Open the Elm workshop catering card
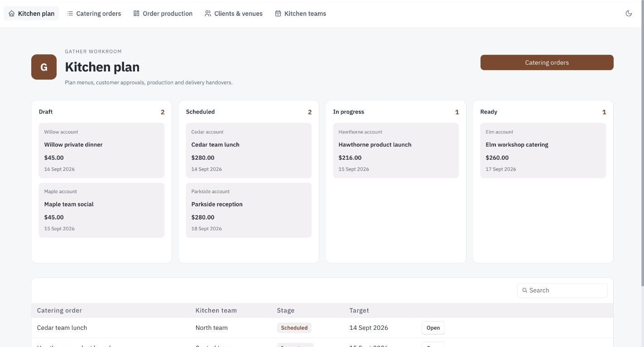 click(x=543, y=150)
